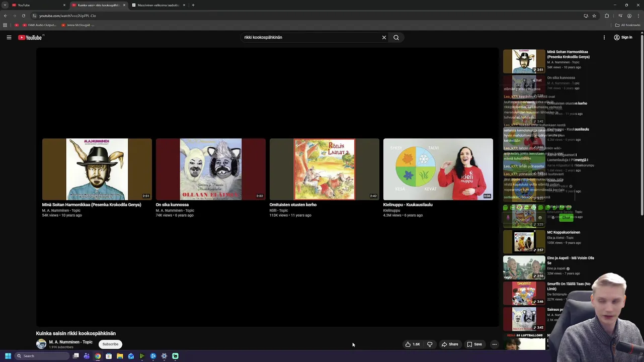
Task: Go back in browser history
Action: 6,16
